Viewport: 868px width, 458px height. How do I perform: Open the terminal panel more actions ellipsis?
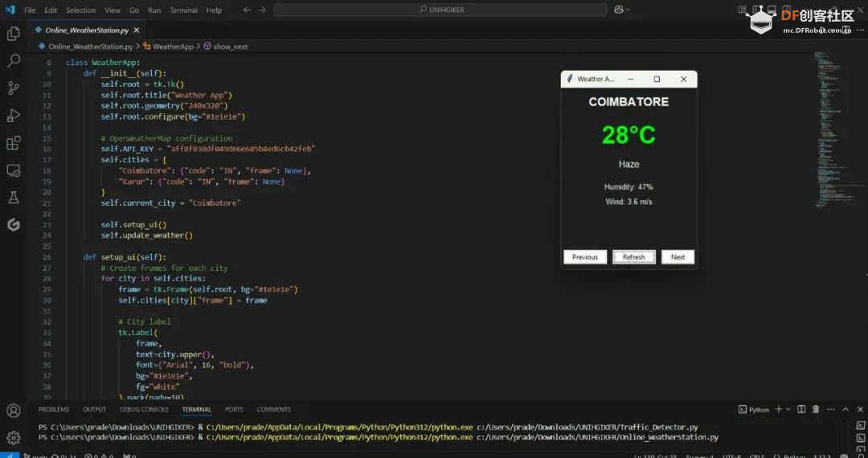[830, 409]
